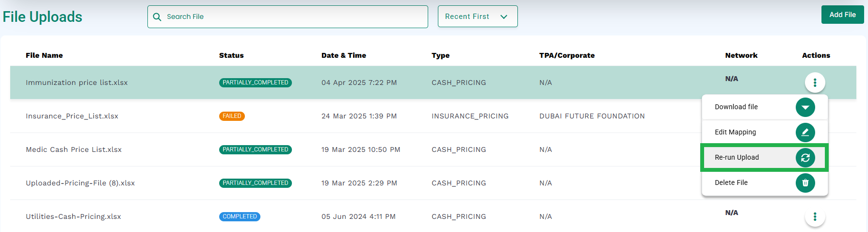868x232 pixels.
Task: Click the Status column header
Action: pyautogui.click(x=231, y=55)
